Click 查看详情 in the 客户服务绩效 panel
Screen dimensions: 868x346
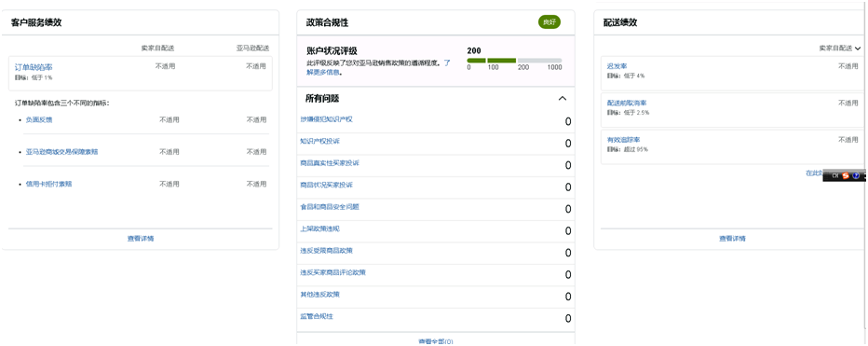click(x=141, y=239)
